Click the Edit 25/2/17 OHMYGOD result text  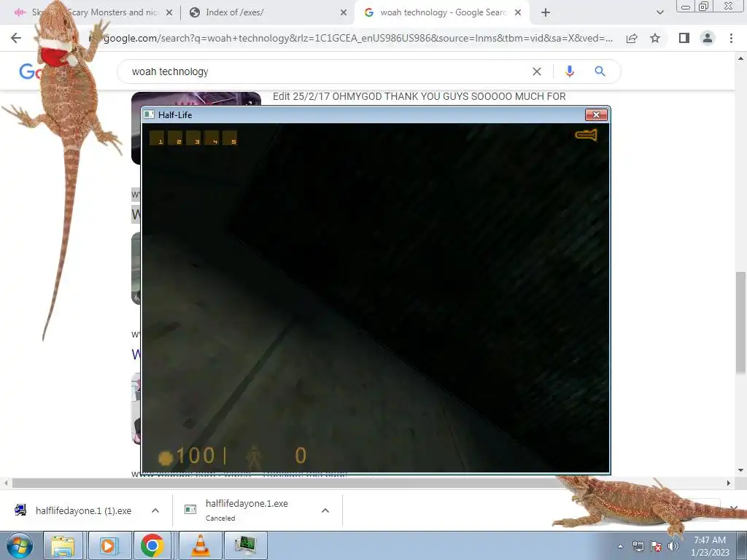(x=419, y=97)
